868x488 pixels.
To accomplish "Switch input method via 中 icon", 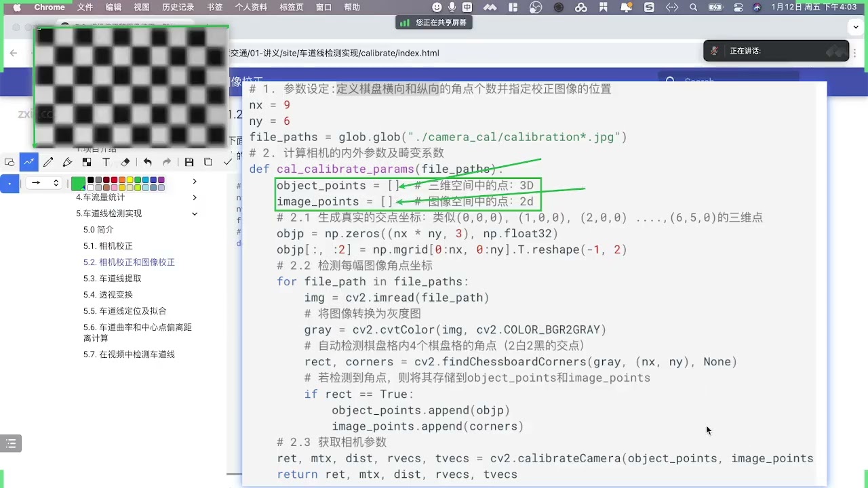I will [x=467, y=7].
